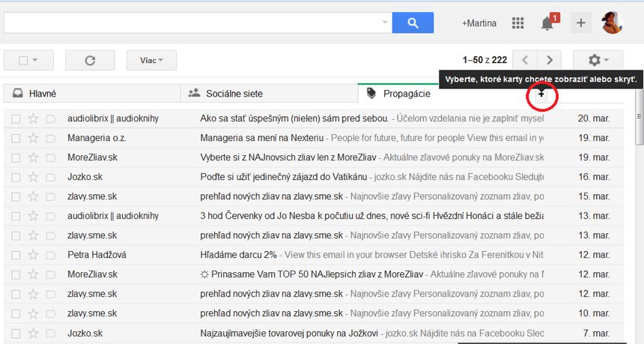The width and height of the screenshot is (644, 344).
Task: Click the 1–50 z 222 counter
Action: pyautogui.click(x=484, y=60)
